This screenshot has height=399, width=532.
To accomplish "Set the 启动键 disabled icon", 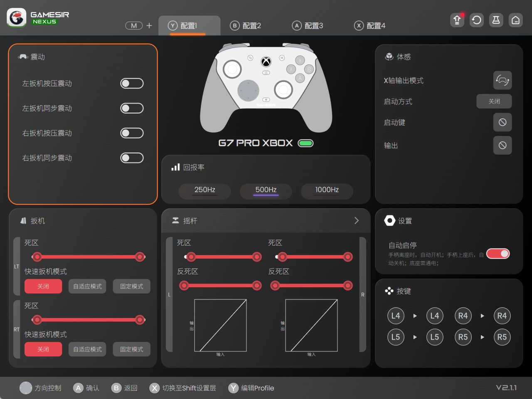I will coord(502,122).
